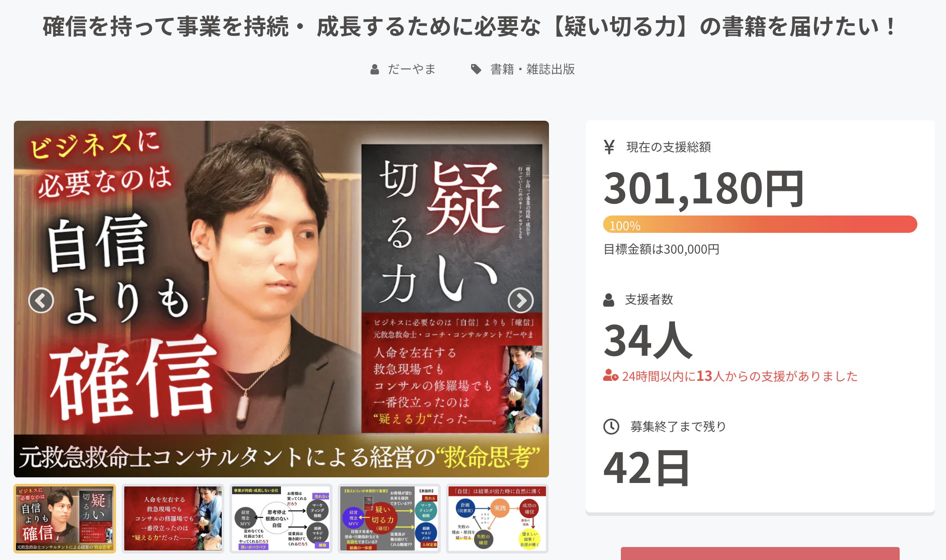
Task: Select the first thumbnail showing 自信よりも確信
Action: coord(65,518)
